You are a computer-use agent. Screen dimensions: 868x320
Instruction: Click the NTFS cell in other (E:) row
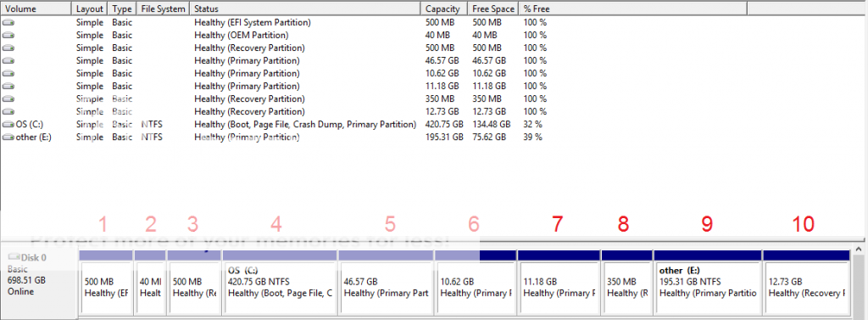[x=152, y=138]
